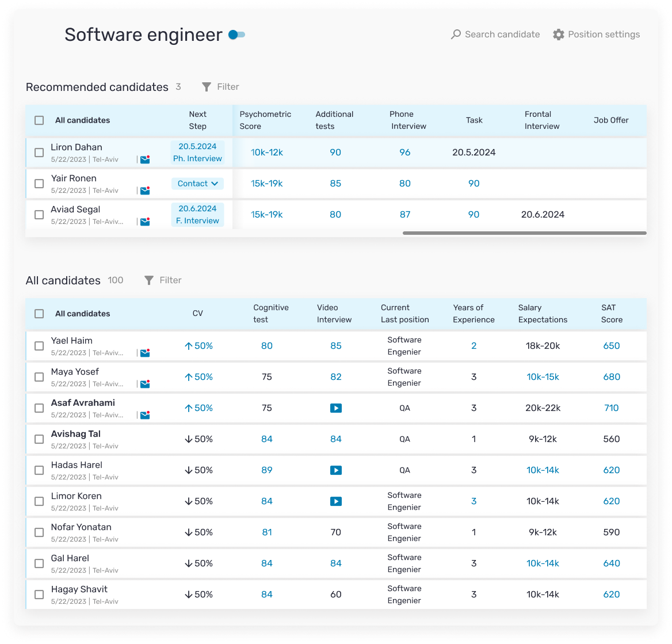Viewport: 672px width, 644px height.
Task: Sort by the SAT Score column header
Action: coord(612,314)
